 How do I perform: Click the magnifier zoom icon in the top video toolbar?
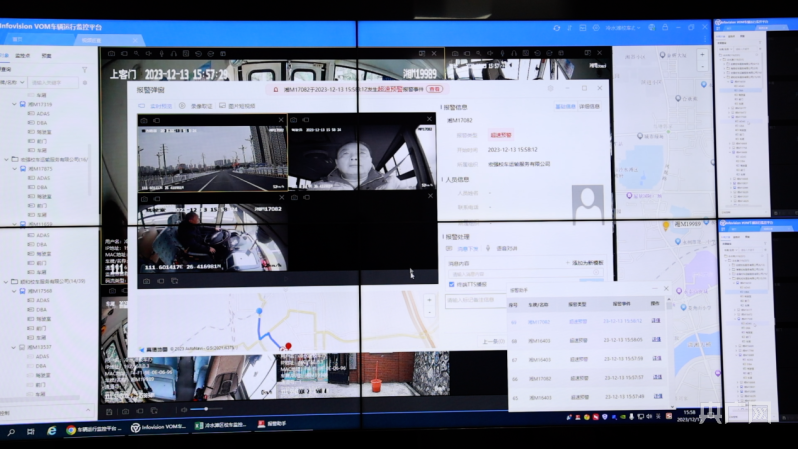[136, 53]
